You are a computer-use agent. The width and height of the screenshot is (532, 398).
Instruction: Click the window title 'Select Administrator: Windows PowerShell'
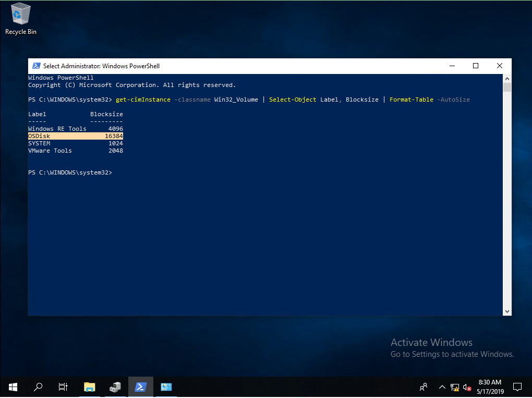(101, 66)
